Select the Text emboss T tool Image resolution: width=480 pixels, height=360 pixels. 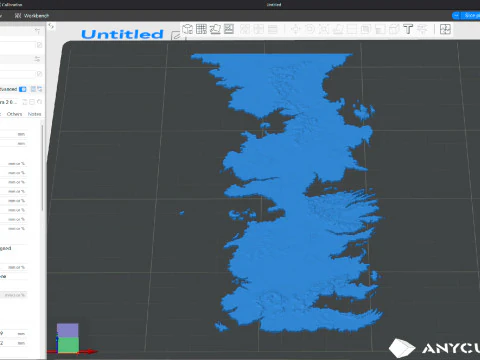(x=408, y=29)
